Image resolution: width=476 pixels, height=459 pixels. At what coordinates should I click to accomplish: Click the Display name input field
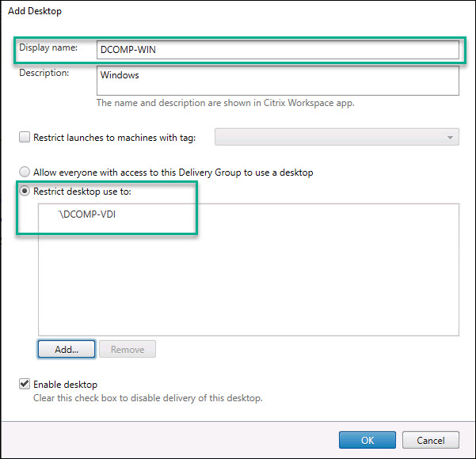(x=277, y=50)
